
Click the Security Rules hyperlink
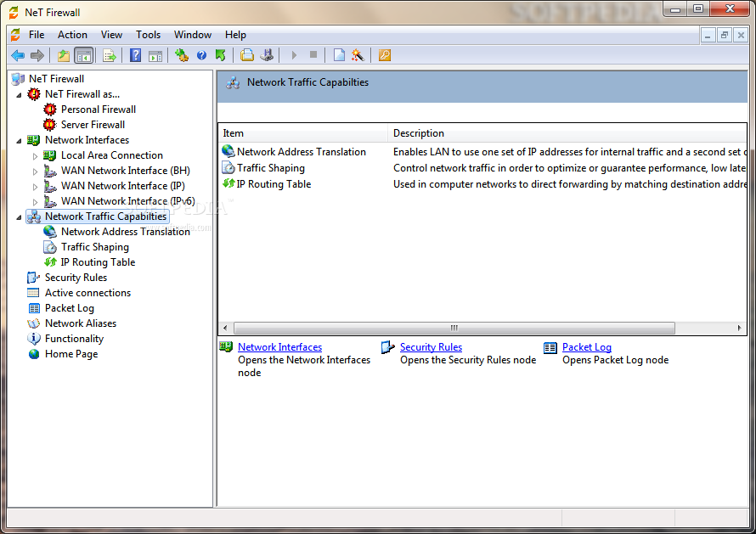[431, 347]
